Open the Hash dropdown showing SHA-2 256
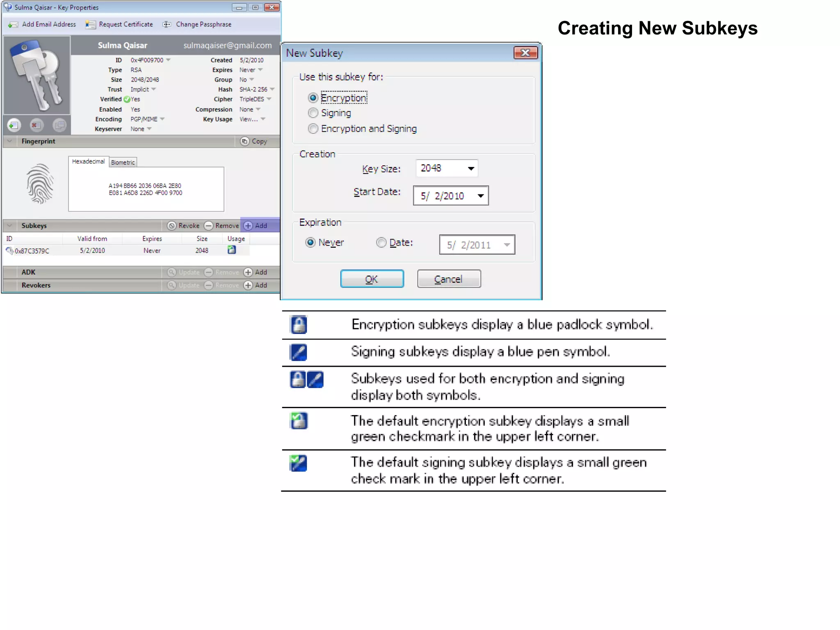 (272, 89)
